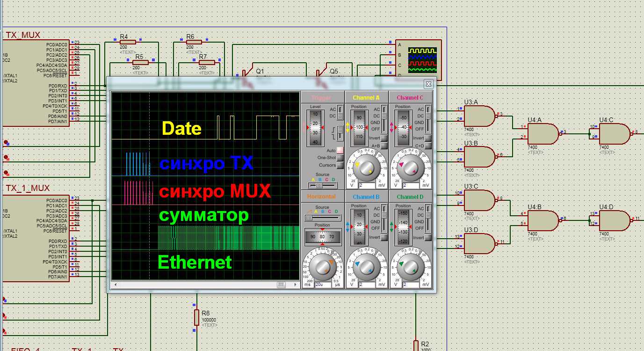Click the Horizontal timebase value field

point(323,284)
